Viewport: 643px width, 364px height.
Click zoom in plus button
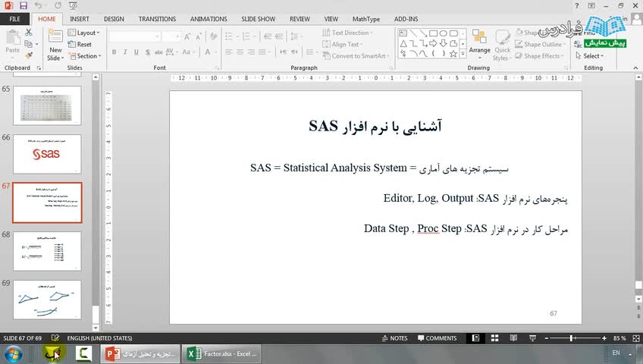(604, 338)
